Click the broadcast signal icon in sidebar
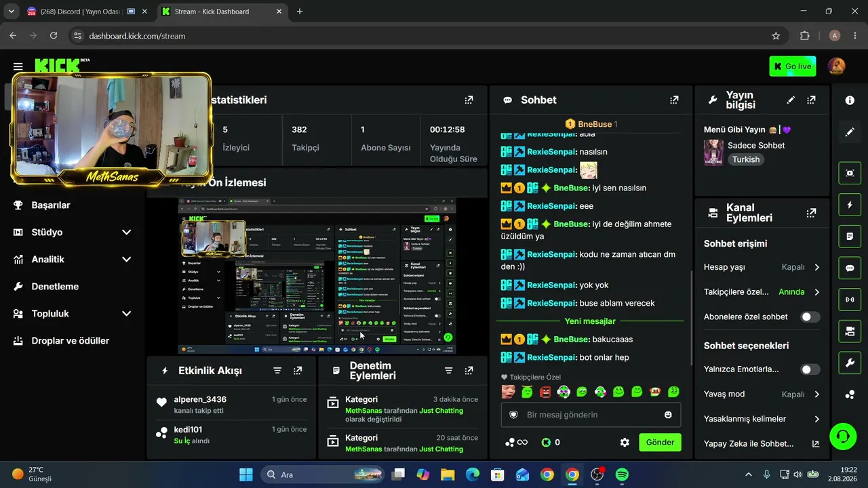 850,299
